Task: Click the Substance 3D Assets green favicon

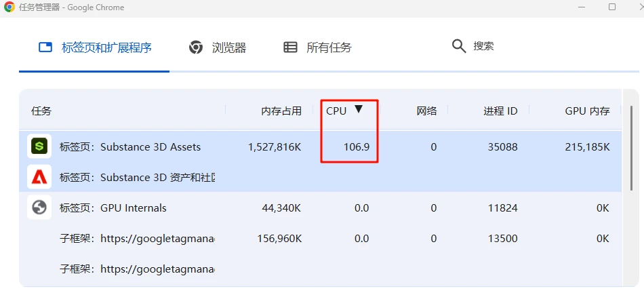Action: pos(39,146)
